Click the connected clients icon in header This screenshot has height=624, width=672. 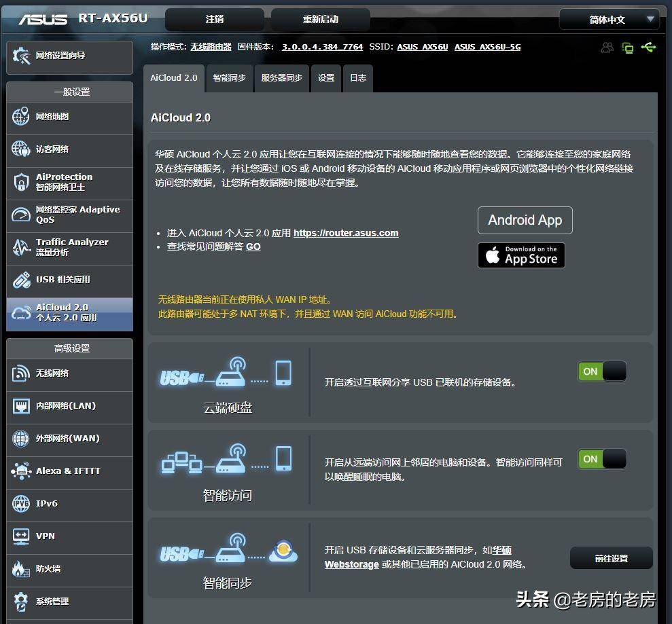click(x=607, y=47)
